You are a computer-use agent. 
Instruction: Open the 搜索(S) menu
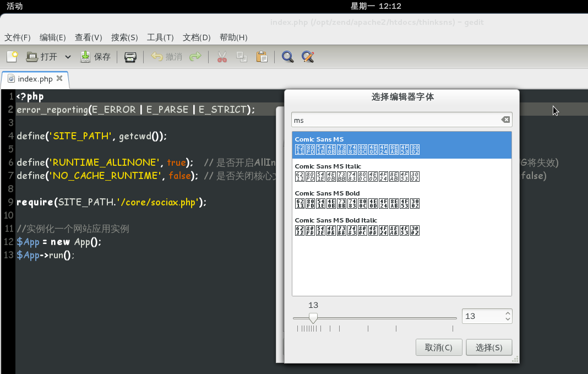pyautogui.click(x=124, y=37)
